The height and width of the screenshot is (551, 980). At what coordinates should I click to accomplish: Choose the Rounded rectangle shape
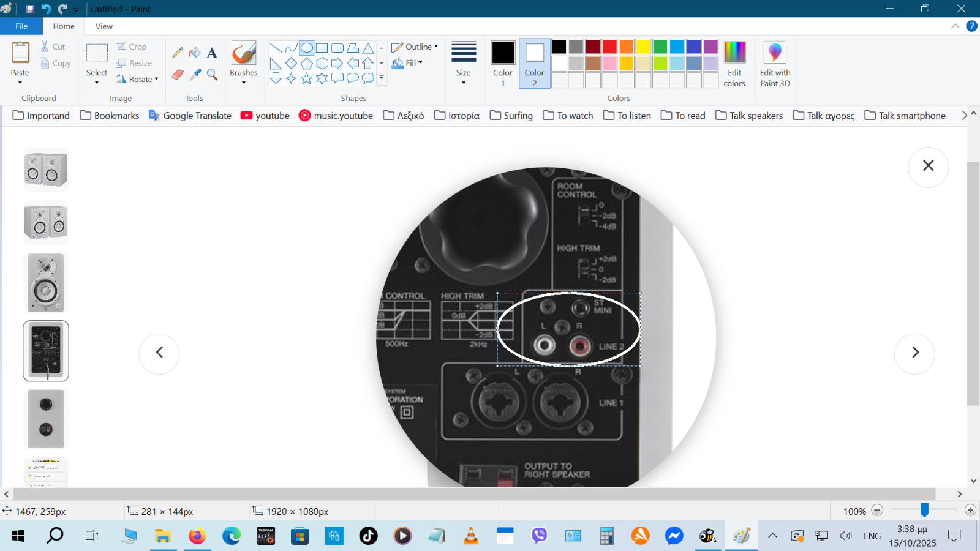337,48
